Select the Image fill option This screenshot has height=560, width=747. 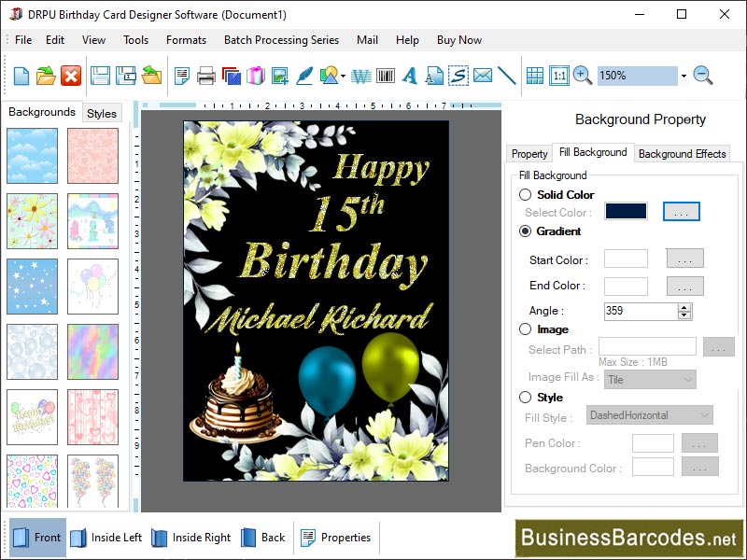525,329
